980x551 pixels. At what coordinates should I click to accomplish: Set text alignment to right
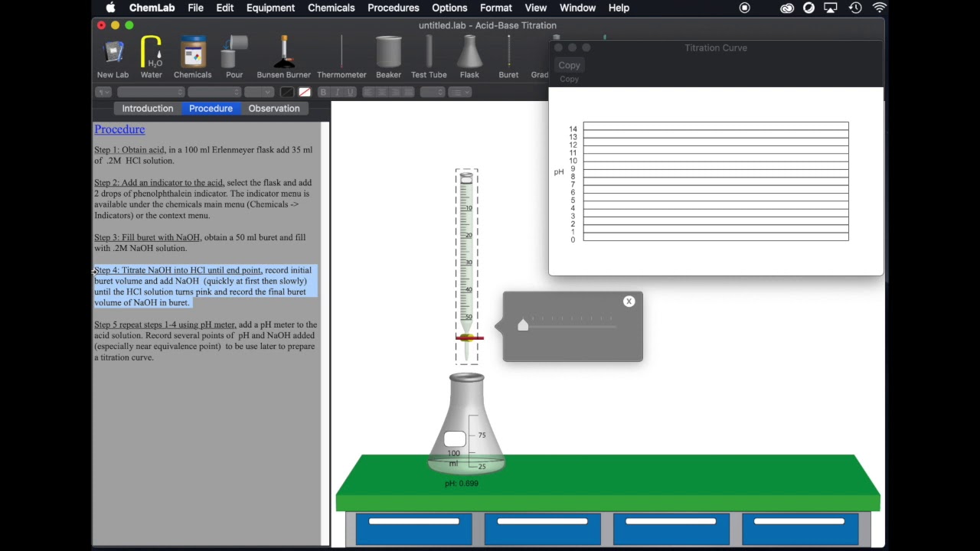point(396,92)
